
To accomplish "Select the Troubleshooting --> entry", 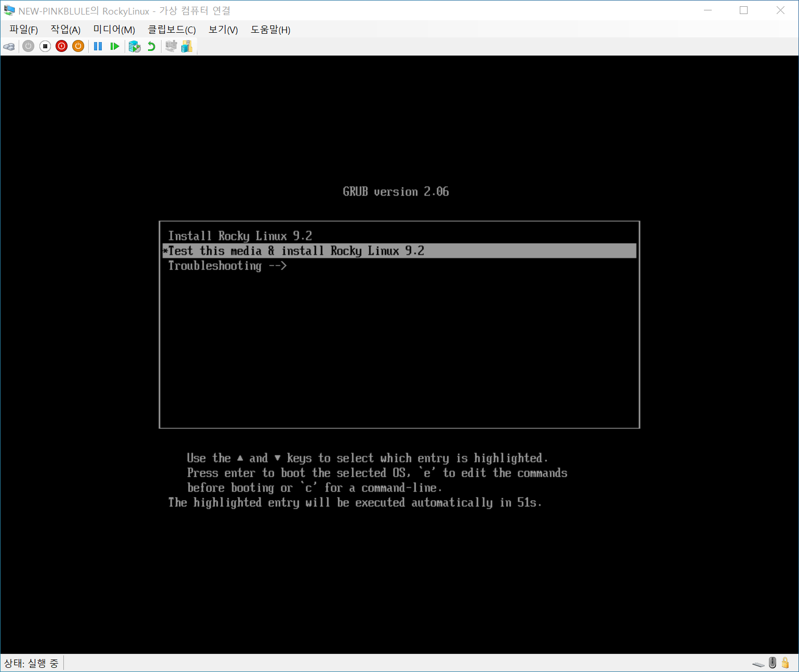I will pyautogui.click(x=399, y=266).
